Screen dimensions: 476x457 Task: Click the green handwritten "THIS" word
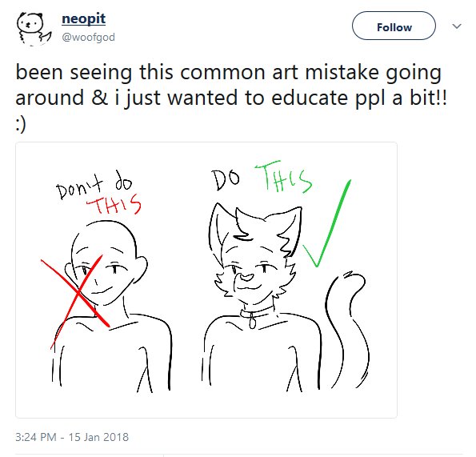point(283,177)
